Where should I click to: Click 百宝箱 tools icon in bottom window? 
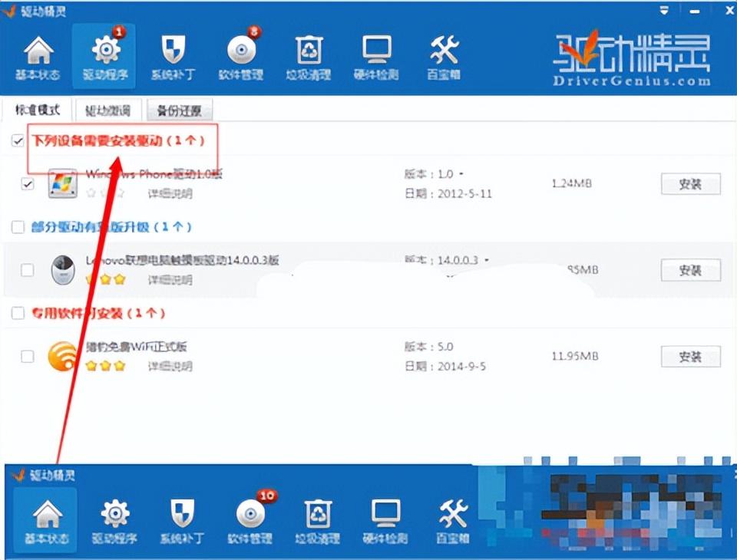(x=453, y=513)
